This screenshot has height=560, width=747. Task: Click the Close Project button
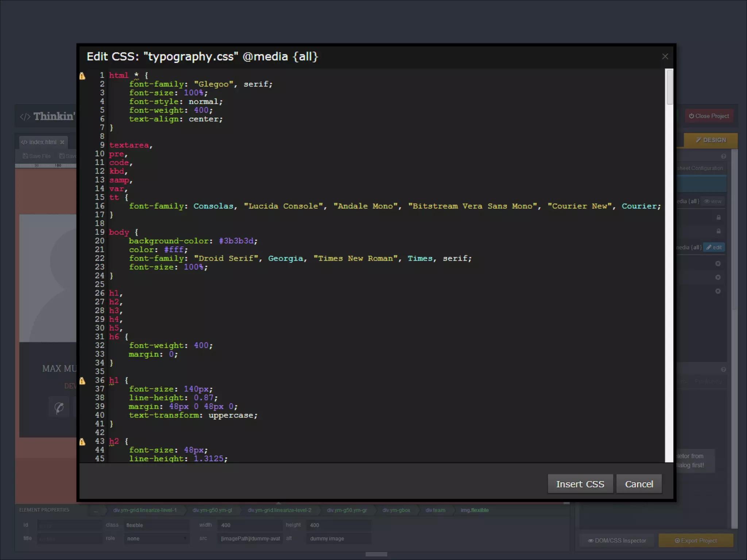click(x=709, y=116)
